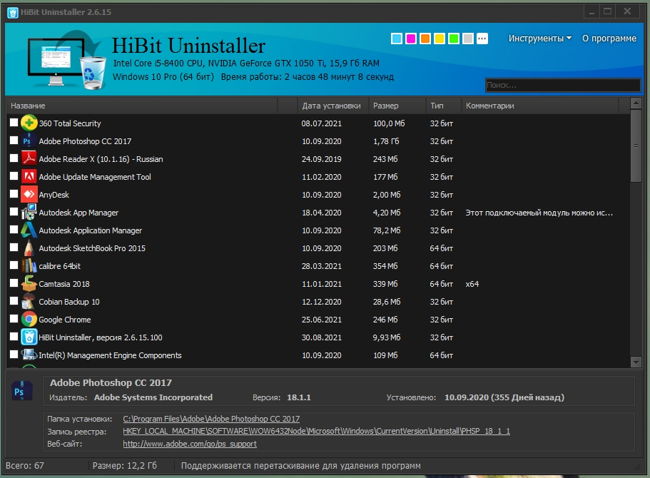Click the HiBit Uninstaller list row icon
Screen dimensions: 650x478
(29, 337)
